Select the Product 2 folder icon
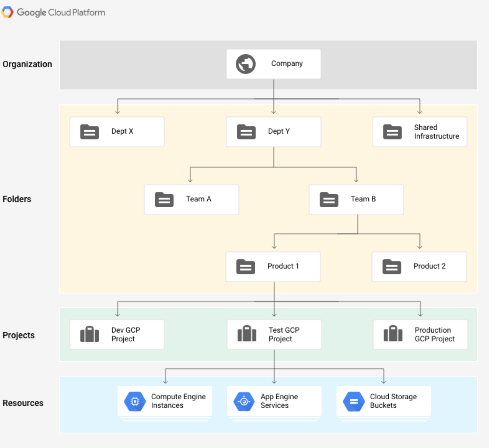Screen dimensions: 502x448 392,267
